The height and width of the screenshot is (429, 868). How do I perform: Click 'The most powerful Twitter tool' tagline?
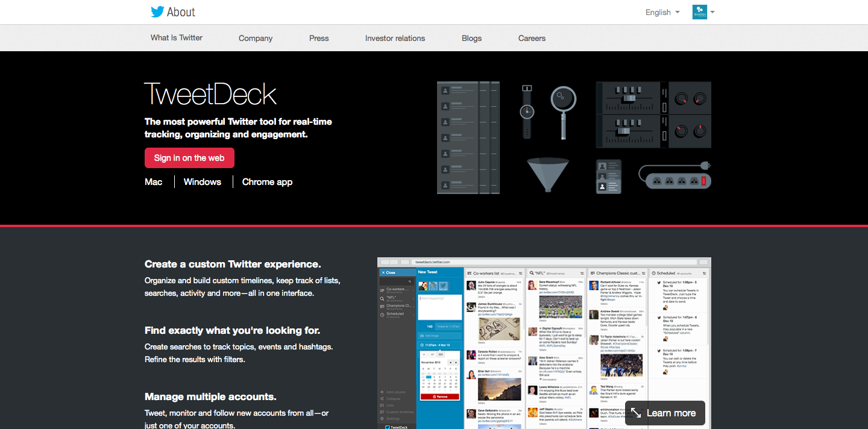tap(238, 128)
